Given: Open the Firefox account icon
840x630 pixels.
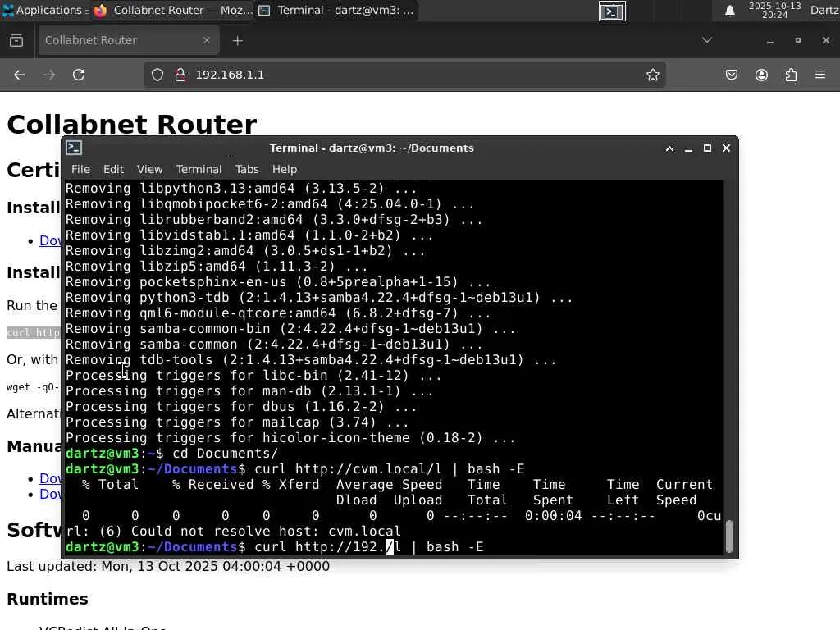Looking at the screenshot, I should pyautogui.click(x=761, y=75).
